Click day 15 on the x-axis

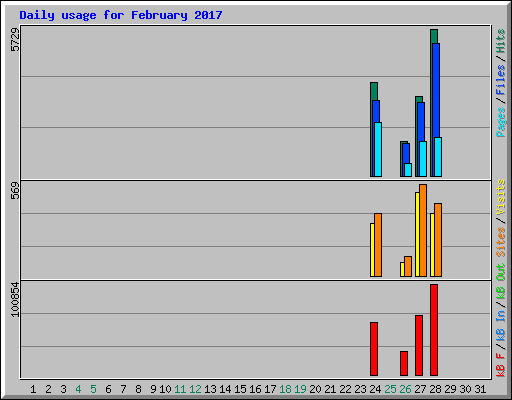[x=240, y=389]
